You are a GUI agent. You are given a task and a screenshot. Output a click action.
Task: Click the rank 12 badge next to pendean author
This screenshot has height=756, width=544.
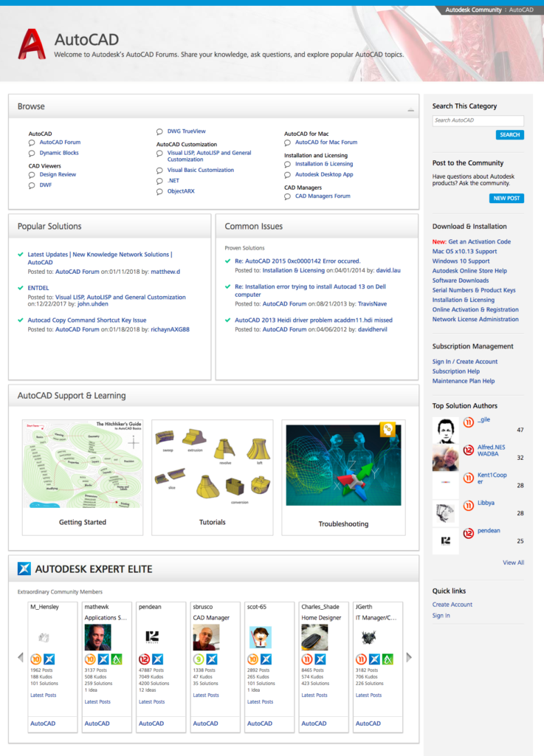tap(467, 533)
